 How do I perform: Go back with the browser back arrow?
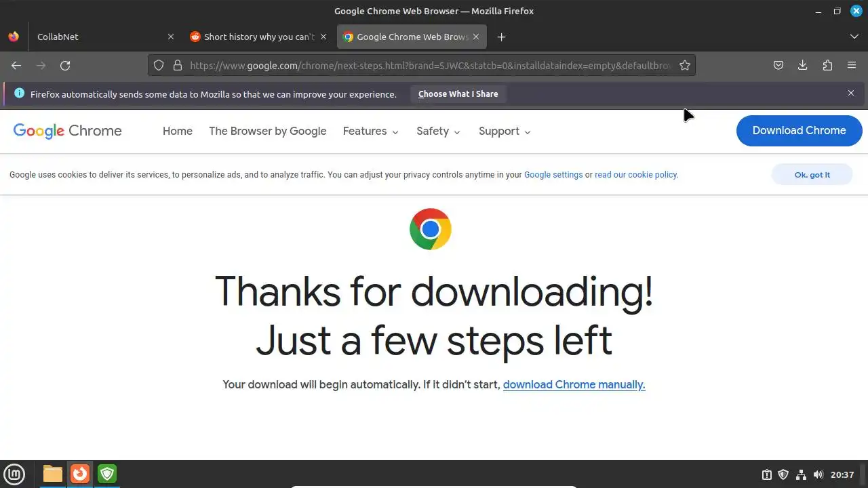[x=16, y=65]
